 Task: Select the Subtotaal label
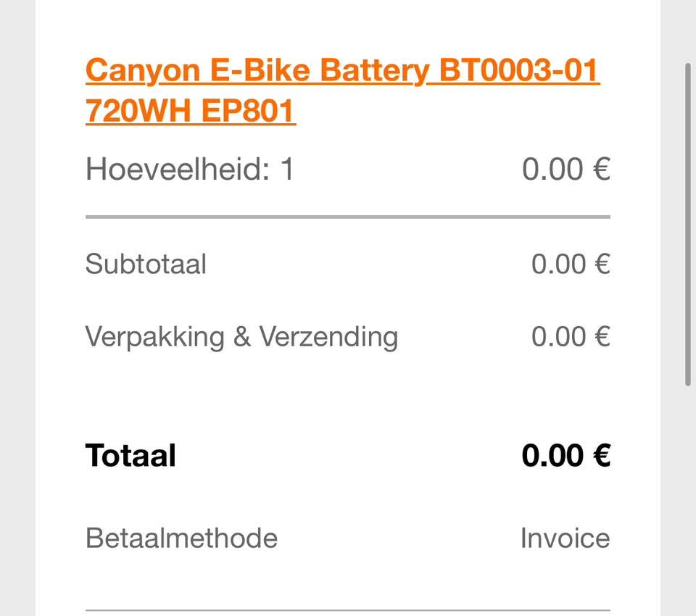(146, 264)
